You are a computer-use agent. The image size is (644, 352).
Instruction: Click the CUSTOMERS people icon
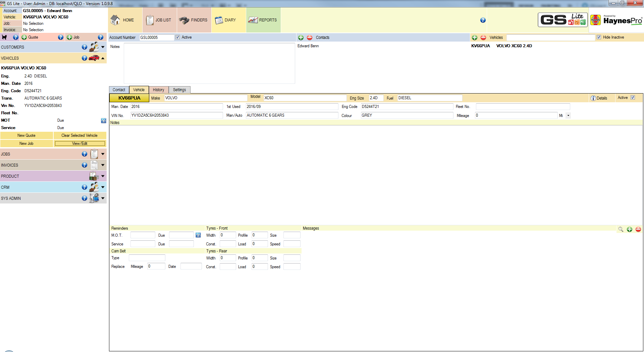tap(94, 47)
